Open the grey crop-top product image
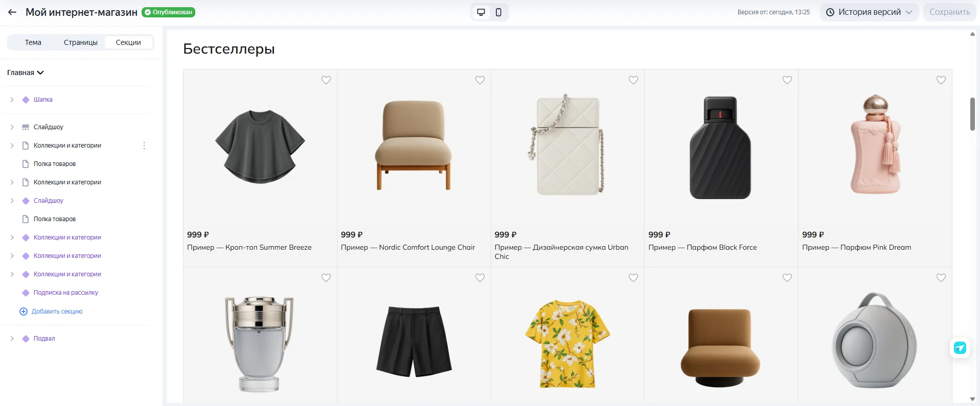Screen dimensions: 980x406 (260, 147)
